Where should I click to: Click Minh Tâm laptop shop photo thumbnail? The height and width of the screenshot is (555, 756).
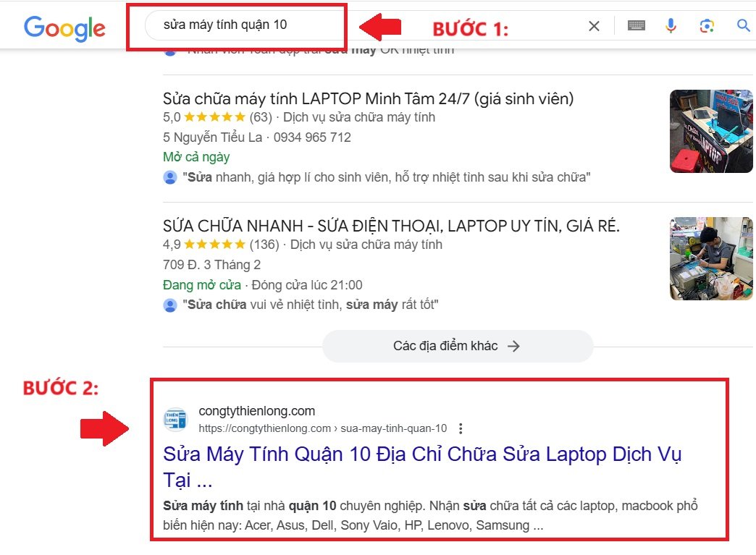(x=711, y=131)
